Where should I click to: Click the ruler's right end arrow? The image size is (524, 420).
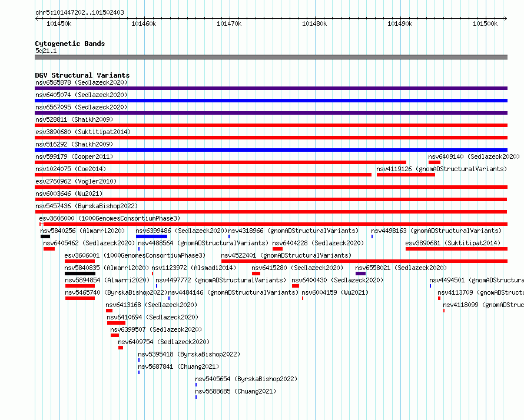(505, 18)
